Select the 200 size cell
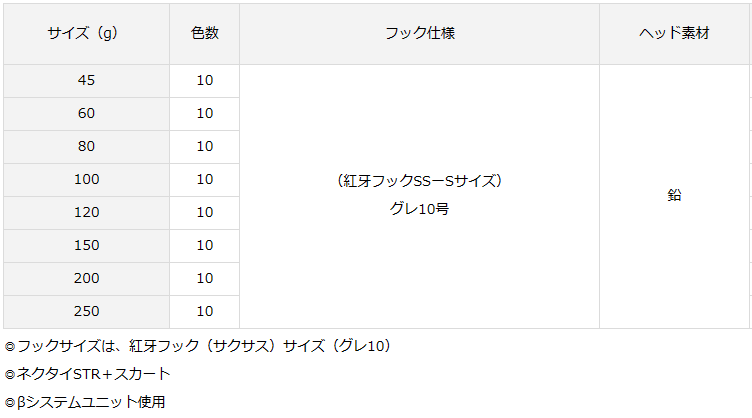This screenshot has height=418, width=752. [86, 279]
